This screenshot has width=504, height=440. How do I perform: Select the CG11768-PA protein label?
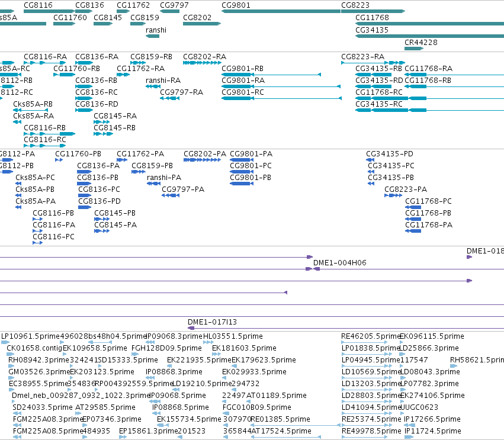[429, 225]
